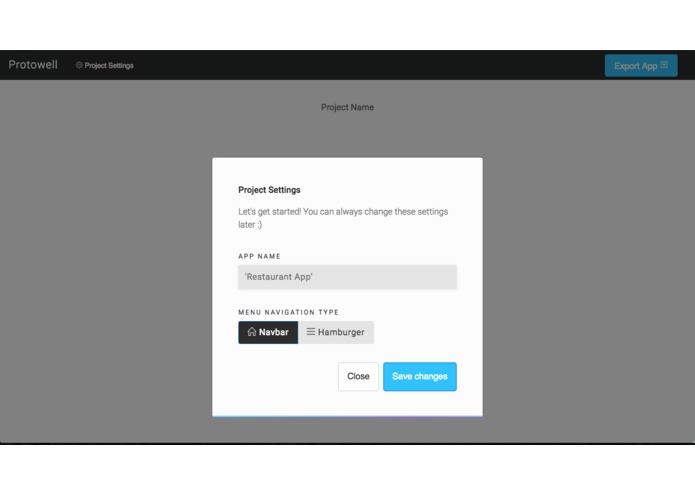Click the Protowell logo text
This screenshot has height=494, width=695.
click(x=33, y=65)
